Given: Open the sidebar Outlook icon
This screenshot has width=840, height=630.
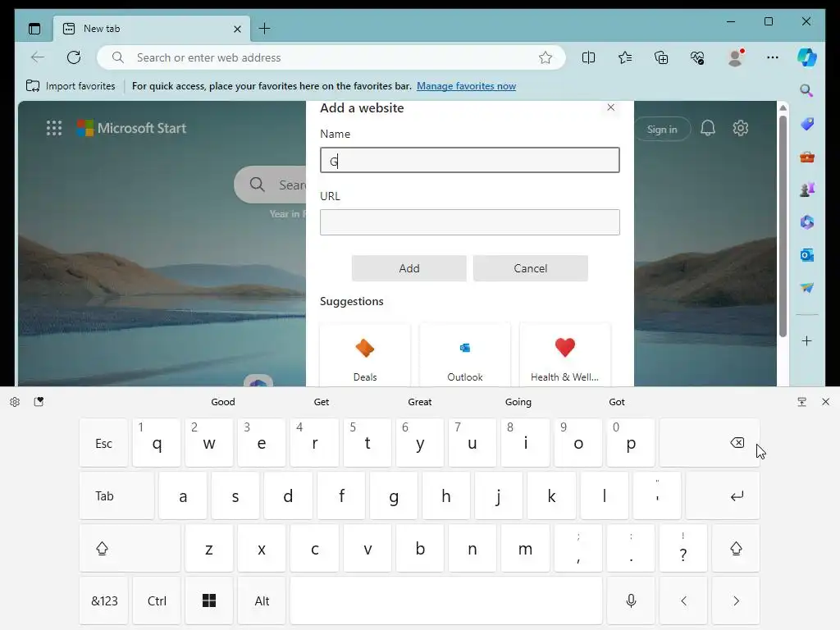Looking at the screenshot, I should (x=807, y=255).
